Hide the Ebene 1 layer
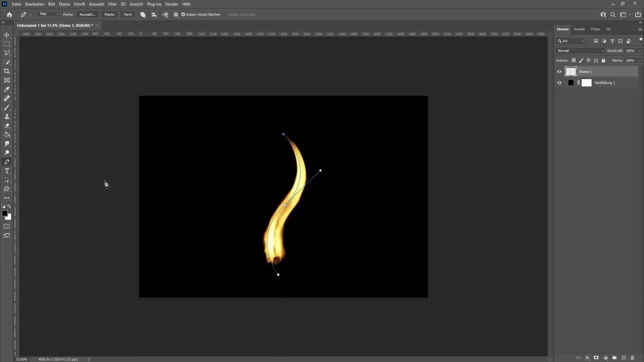This screenshot has height=362, width=644. [559, 71]
